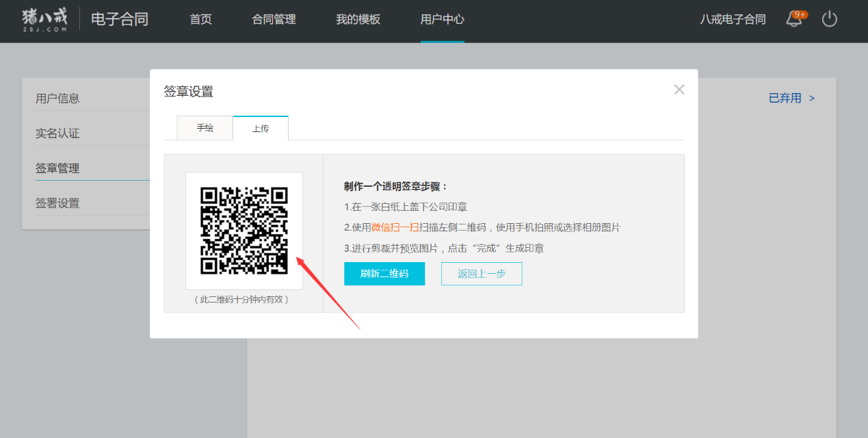Close the 签章设置 dialog
This screenshot has width=868, height=438.
[x=679, y=90]
